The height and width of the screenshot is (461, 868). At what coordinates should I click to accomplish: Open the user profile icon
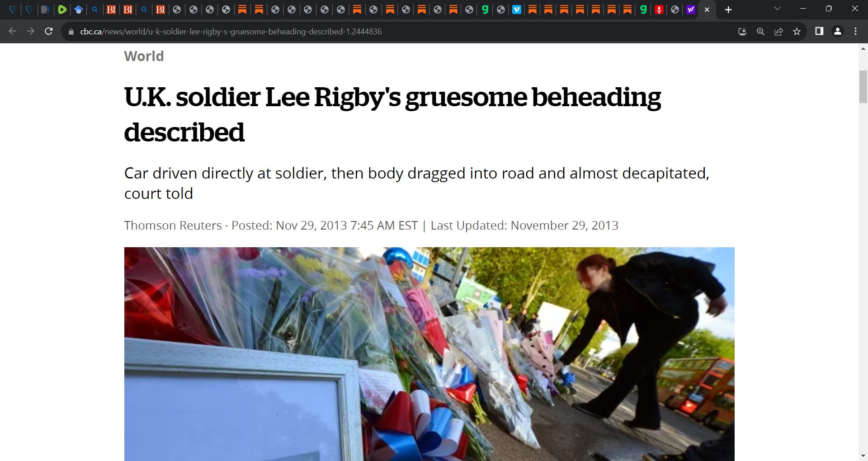tap(837, 31)
